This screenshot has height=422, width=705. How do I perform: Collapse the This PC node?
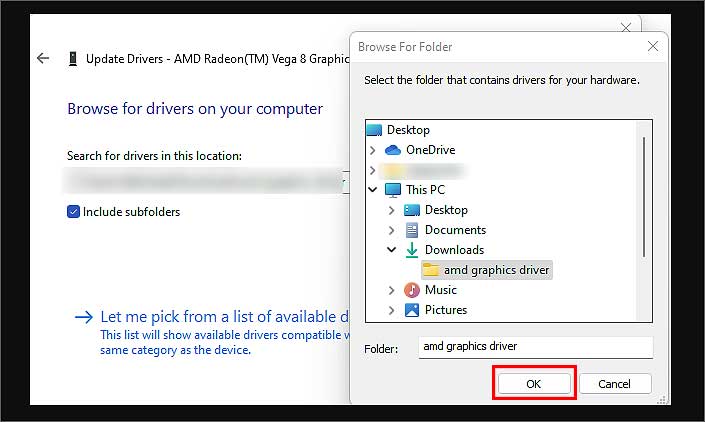click(373, 190)
